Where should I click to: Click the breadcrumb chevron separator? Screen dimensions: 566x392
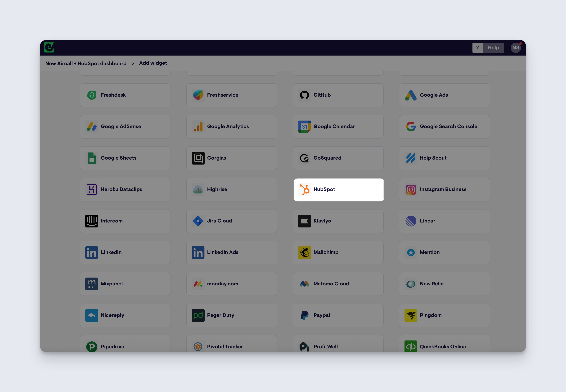pos(133,63)
